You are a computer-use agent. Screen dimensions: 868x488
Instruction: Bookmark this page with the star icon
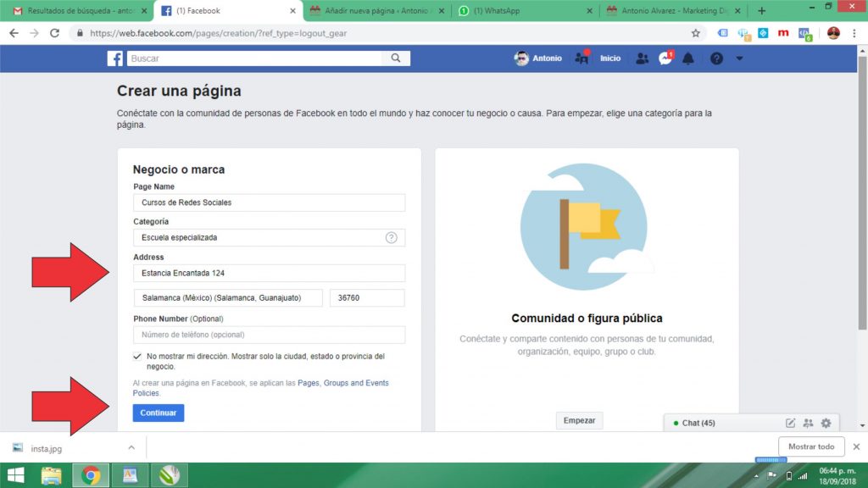click(x=696, y=33)
